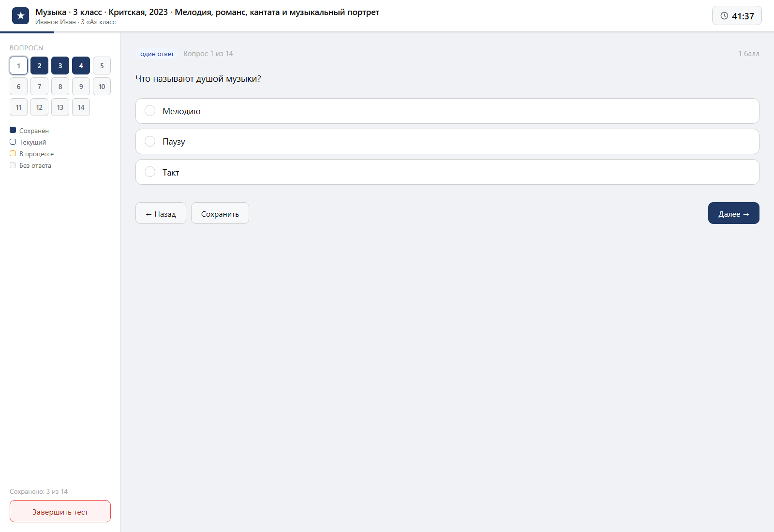Click the clock timer icon

point(724,16)
